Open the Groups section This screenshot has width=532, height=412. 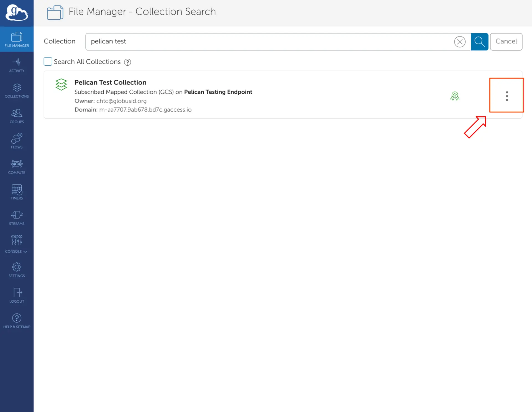[17, 116]
